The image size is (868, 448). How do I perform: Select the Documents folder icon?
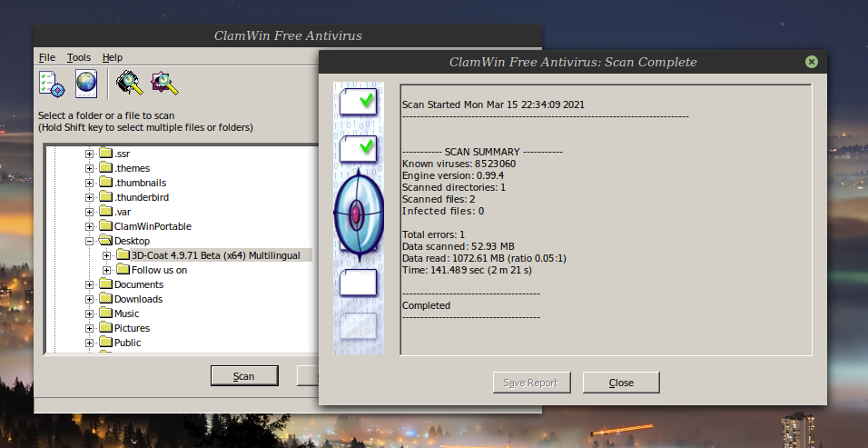coord(105,284)
